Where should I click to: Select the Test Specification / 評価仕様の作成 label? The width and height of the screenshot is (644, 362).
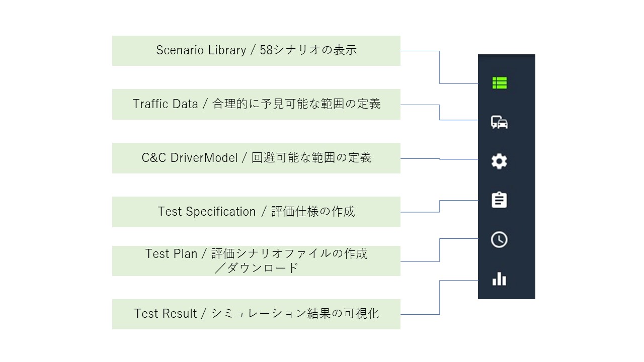pyautogui.click(x=256, y=212)
